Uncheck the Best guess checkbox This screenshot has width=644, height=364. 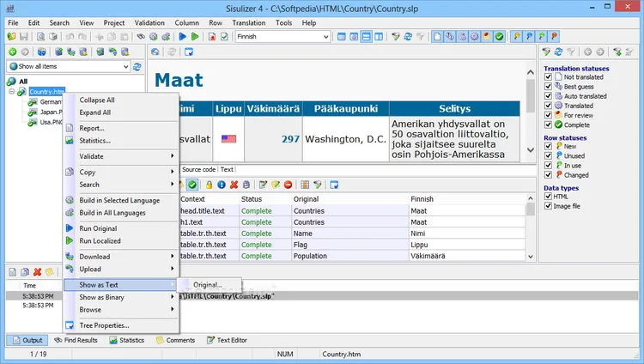pyautogui.click(x=548, y=86)
